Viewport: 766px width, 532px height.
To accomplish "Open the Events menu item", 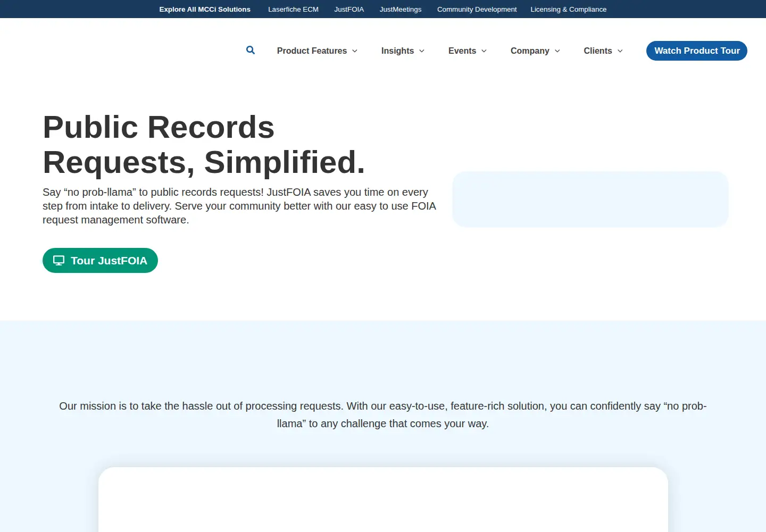I will coord(462,51).
